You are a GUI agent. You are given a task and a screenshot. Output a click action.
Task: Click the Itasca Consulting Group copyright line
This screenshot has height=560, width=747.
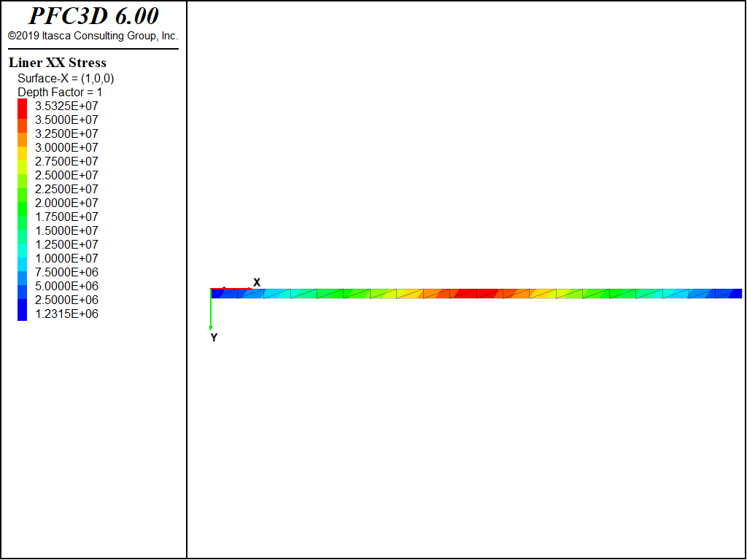93,36
